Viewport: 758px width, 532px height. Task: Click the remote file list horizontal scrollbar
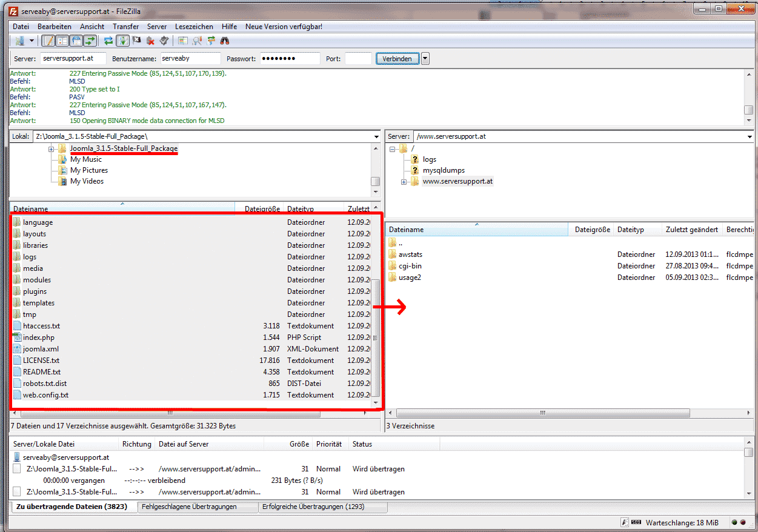pyautogui.click(x=543, y=413)
